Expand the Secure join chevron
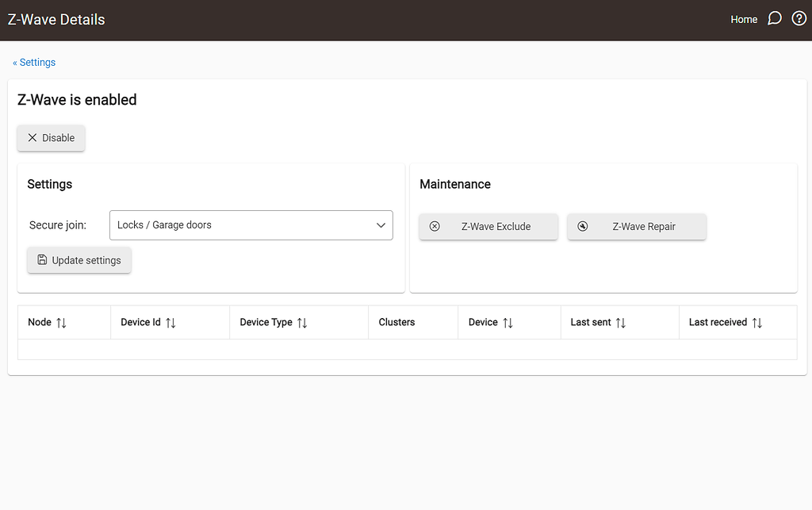This screenshot has width=812, height=510. click(381, 225)
